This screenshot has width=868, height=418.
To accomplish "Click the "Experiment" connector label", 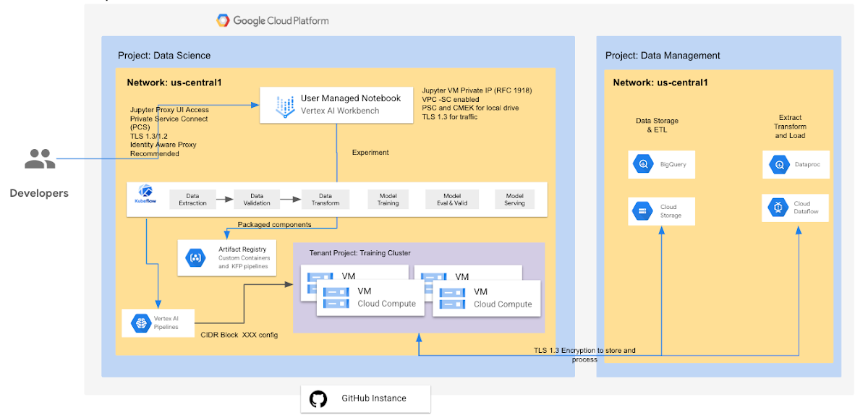I will (x=370, y=153).
